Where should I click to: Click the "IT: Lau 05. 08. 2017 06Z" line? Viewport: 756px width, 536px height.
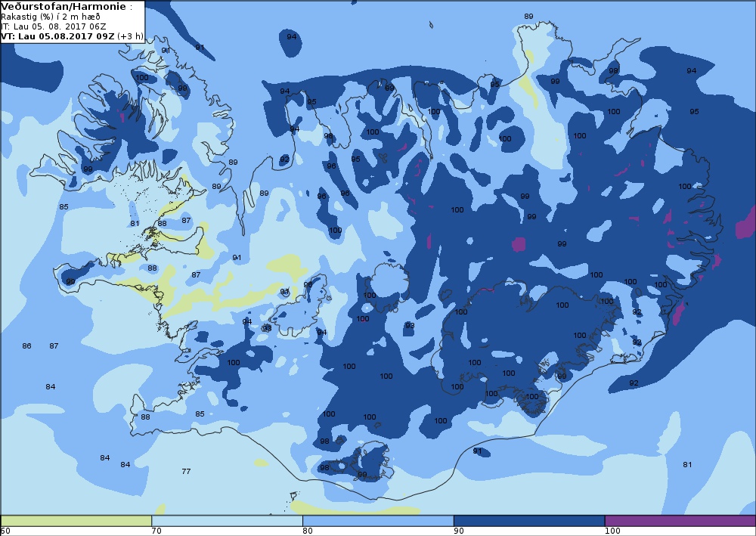(54, 26)
